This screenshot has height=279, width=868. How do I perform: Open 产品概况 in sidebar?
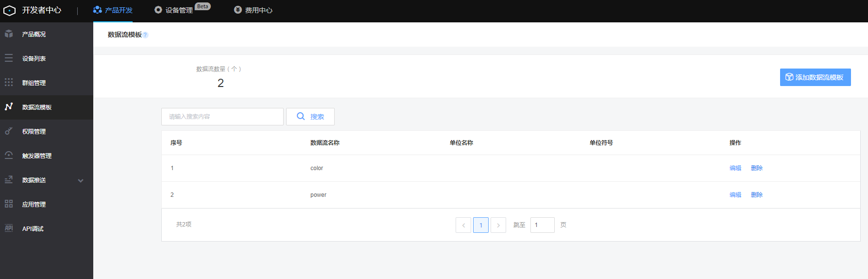pos(47,35)
